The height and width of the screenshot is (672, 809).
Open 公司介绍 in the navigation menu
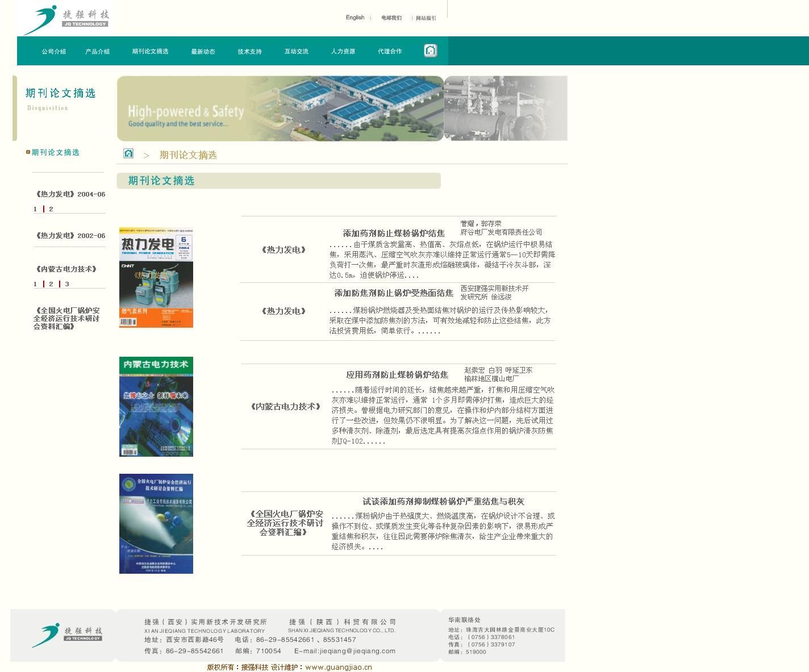(53, 52)
